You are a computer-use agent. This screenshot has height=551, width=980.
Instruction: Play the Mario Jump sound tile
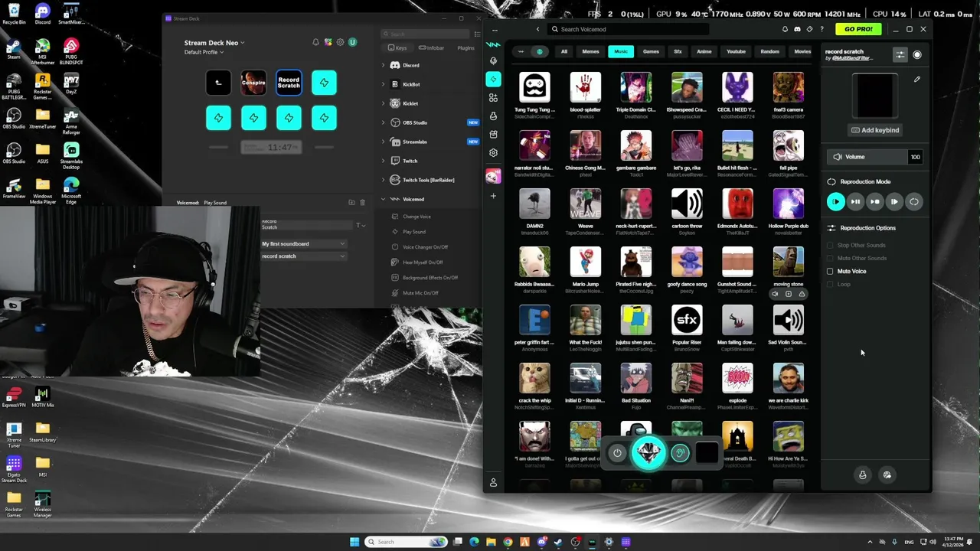585,262
